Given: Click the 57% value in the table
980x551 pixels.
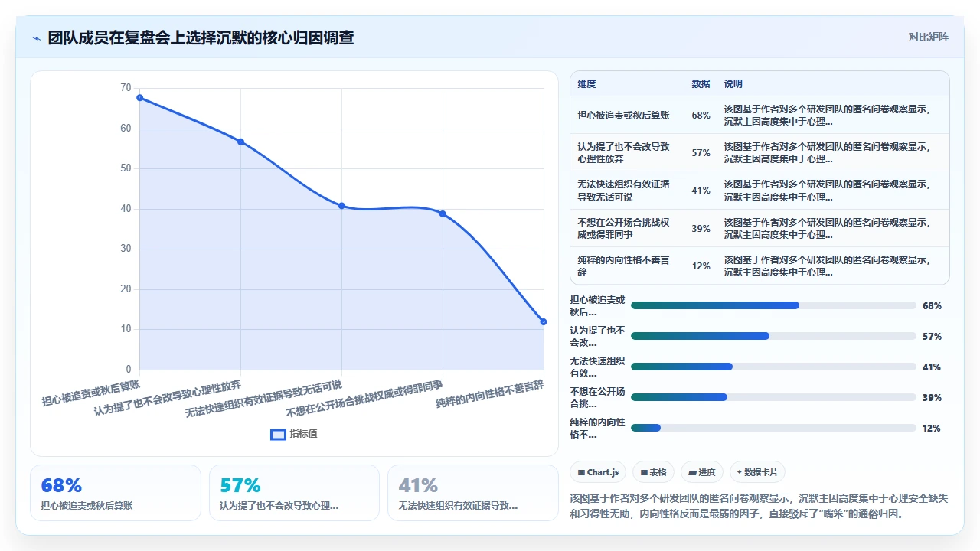Looking at the screenshot, I should click(701, 153).
